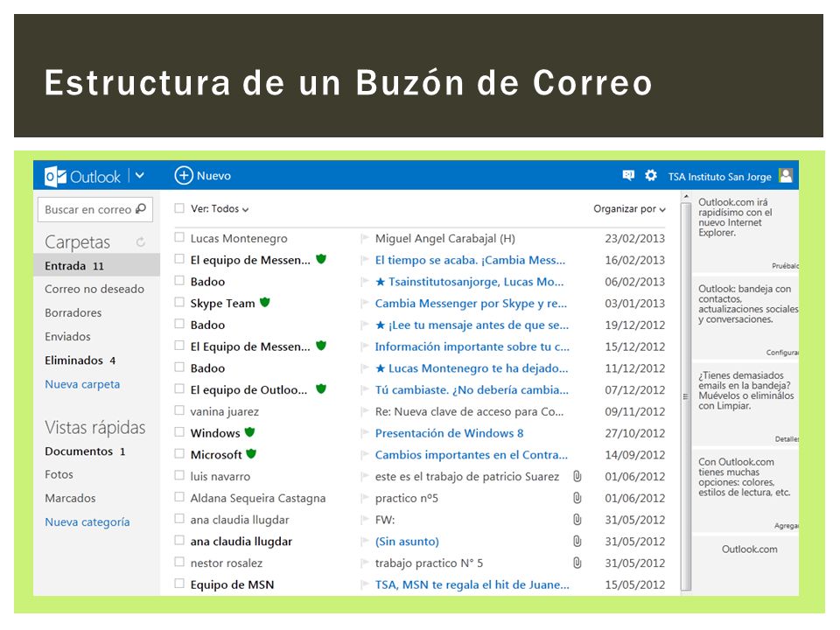Click attachment clip on FW: email
The image size is (840, 630).
coord(577,520)
